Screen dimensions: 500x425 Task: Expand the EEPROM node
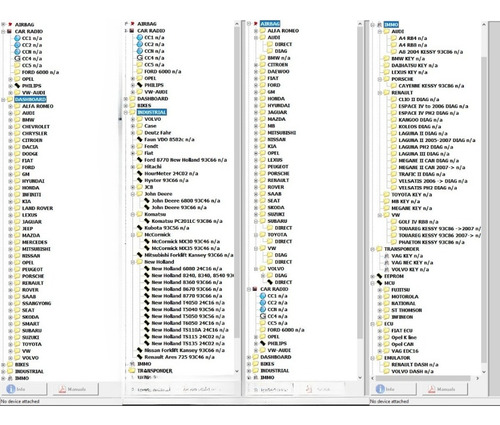373,276
